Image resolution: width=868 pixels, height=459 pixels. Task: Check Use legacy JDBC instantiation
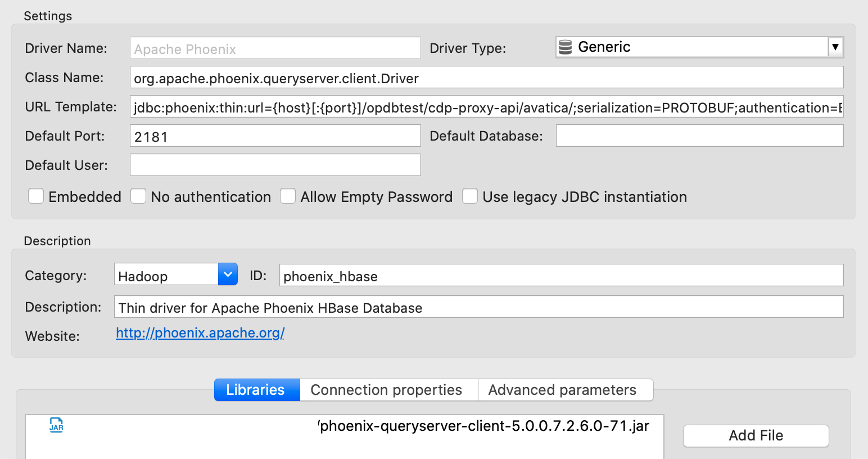[x=470, y=196]
